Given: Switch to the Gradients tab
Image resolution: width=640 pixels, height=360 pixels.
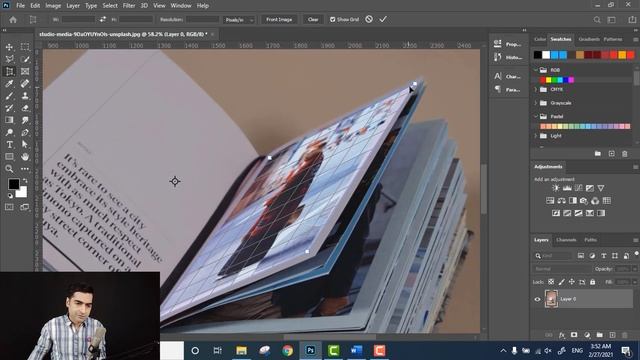Looking at the screenshot, I should (589, 39).
